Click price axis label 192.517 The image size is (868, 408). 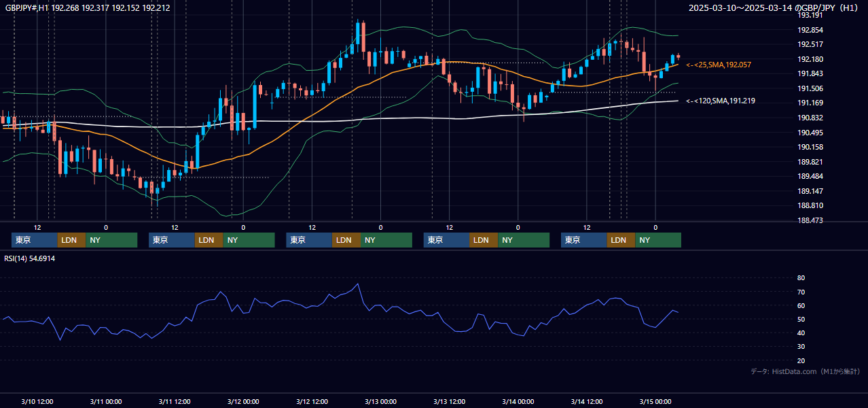(810, 45)
